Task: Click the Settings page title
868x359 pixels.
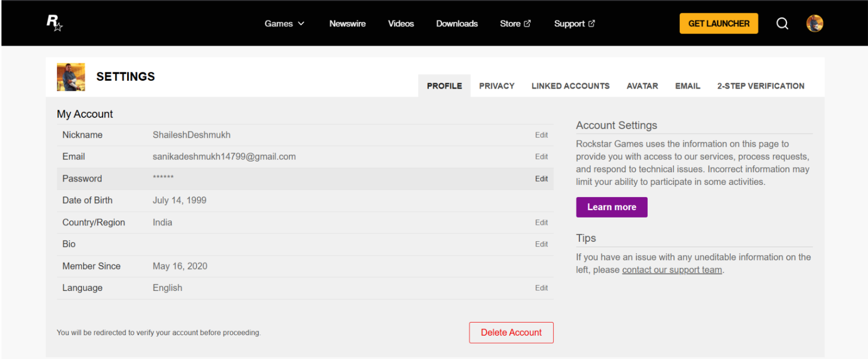Action: [126, 77]
